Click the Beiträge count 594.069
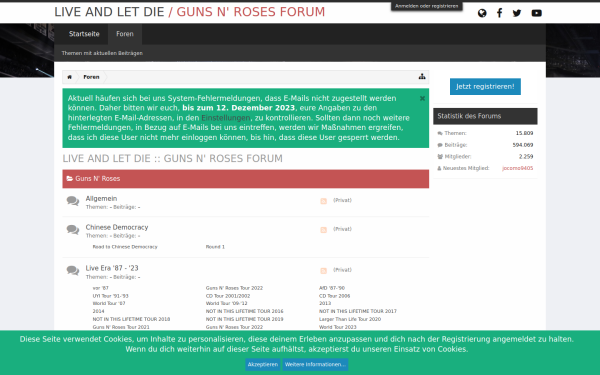Screen dimensions: 600x375 (x=523, y=145)
